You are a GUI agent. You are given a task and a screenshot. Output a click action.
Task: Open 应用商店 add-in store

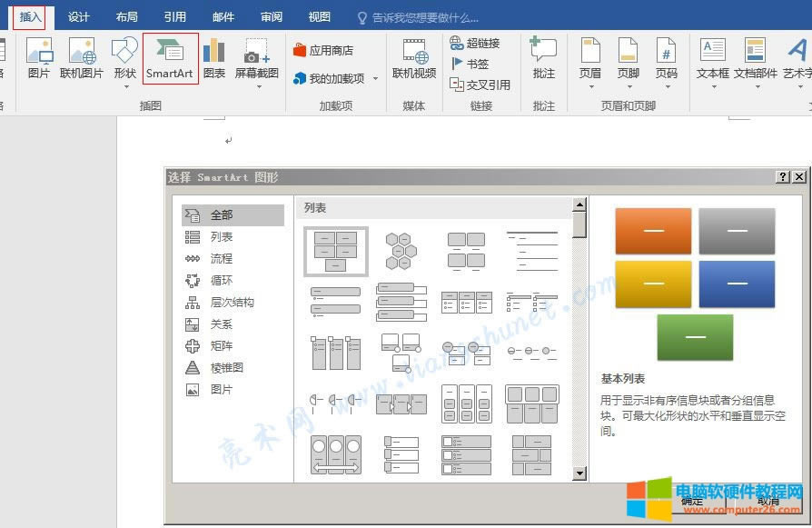[x=323, y=50]
